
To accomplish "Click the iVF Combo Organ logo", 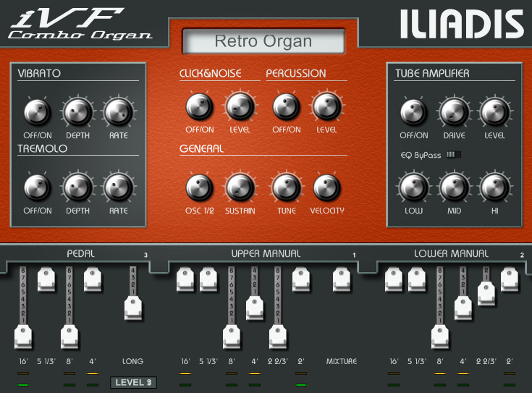I will [80, 24].
